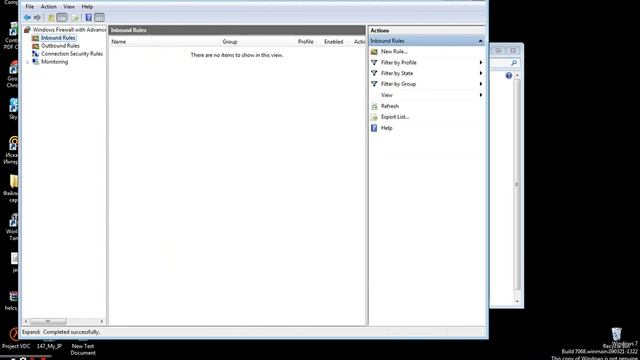Viewport: 640px width, 360px height.
Task: Toggle the Show/Hide Action Pane toolbar icon
Action: [99, 18]
